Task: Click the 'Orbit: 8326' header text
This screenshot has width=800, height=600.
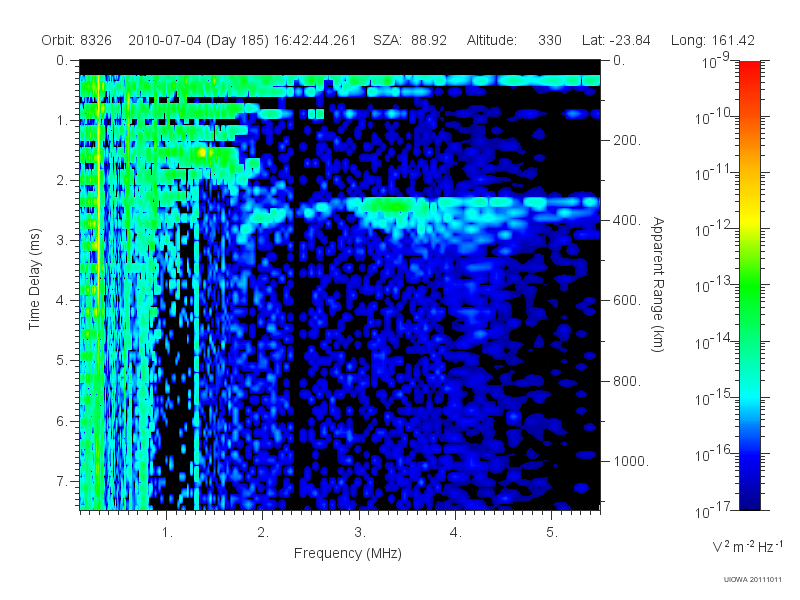Action: [77, 40]
